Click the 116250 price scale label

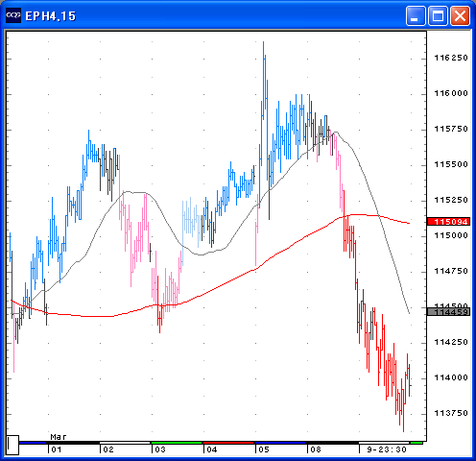click(x=451, y=58)
